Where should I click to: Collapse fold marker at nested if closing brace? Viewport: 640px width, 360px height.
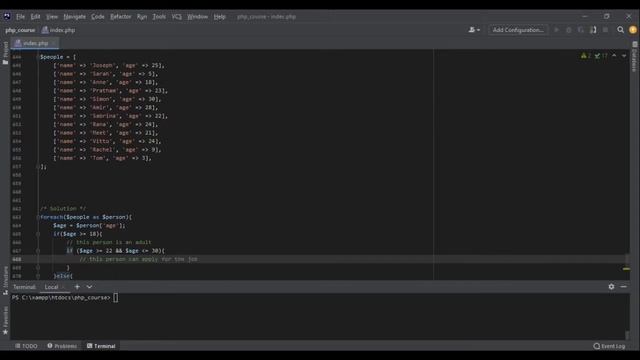(38, 268)
